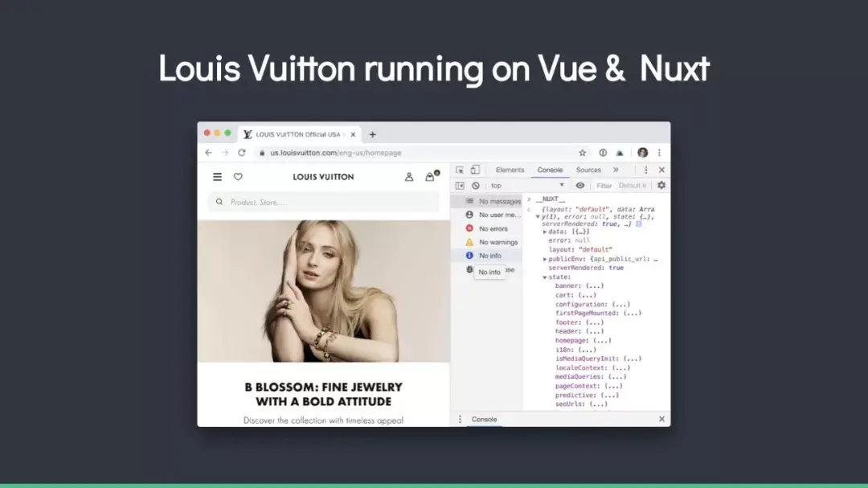Switch to the Console tab
The width and height of the screenshot is (868, 488).
click(550, 170)
